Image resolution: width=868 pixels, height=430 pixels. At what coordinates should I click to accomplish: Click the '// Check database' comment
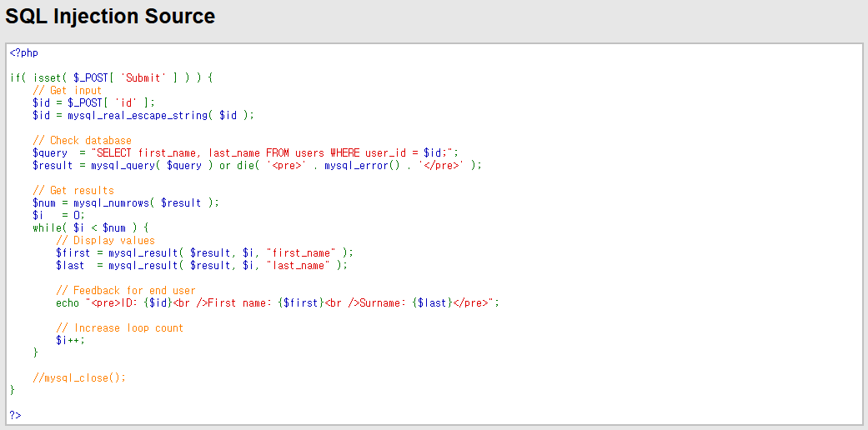click(82, 141)
